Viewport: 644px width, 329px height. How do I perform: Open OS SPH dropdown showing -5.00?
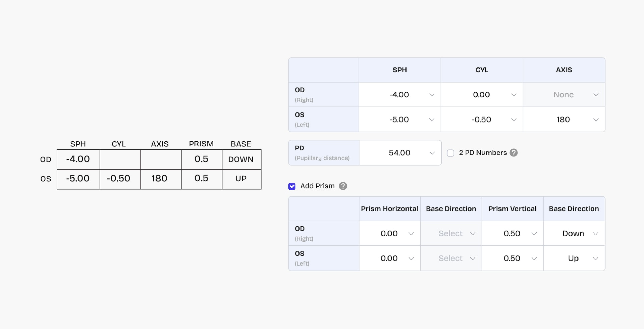400,120
